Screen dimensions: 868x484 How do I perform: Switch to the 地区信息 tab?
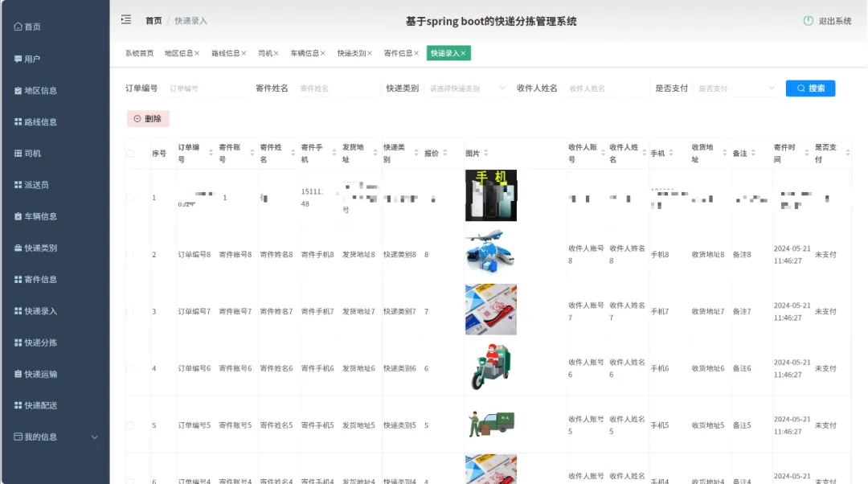[x=178, y=53]
